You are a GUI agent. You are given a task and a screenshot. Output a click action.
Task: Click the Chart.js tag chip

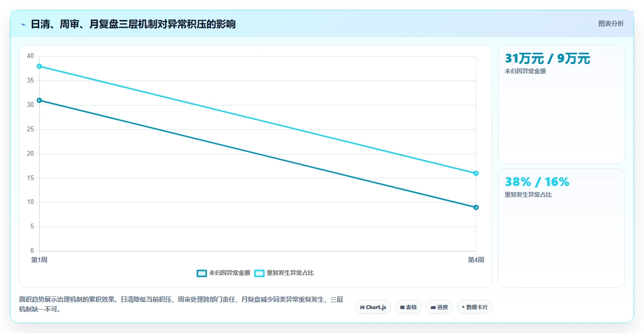tap(373, 307)
